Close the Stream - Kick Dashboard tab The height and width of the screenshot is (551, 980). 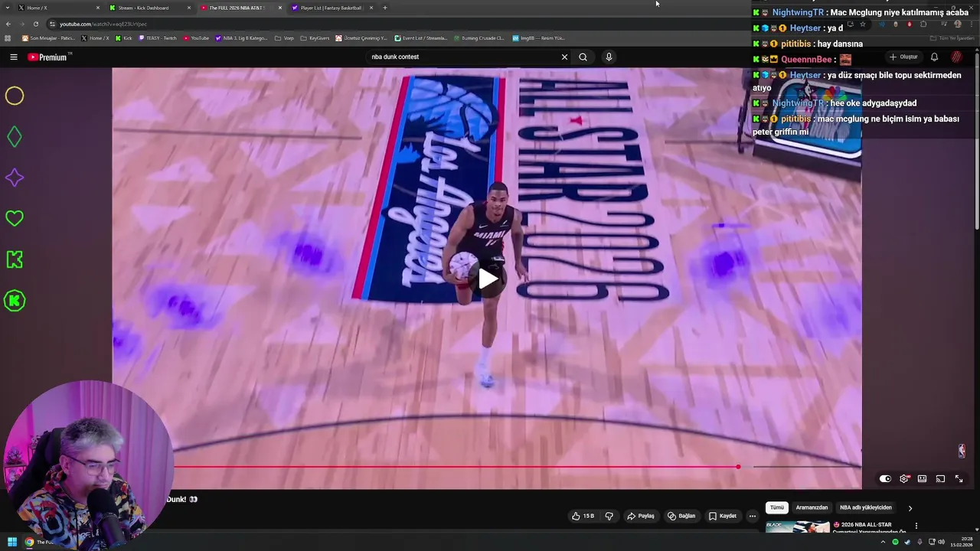[189, 8]
